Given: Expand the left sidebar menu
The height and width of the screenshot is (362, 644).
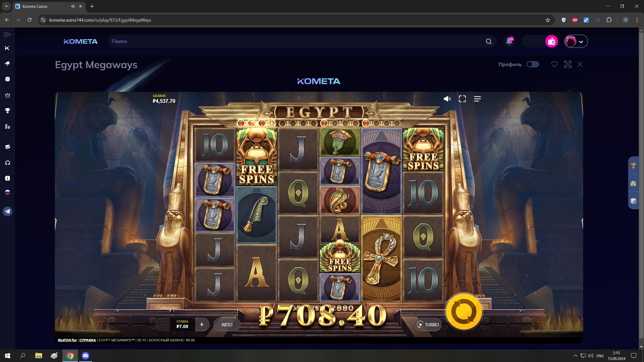Looking at the screenshot, I should coord(7,34).
